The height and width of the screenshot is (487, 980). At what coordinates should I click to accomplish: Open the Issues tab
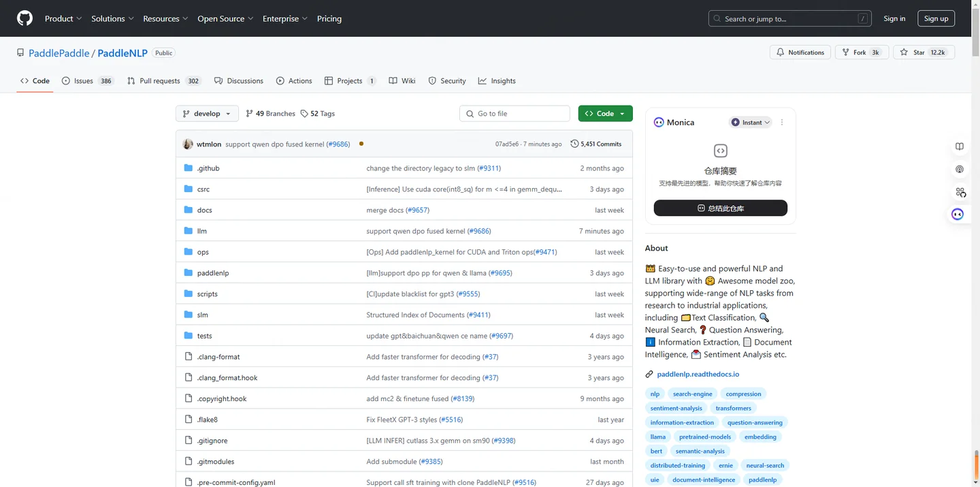(x=87, y=81)
